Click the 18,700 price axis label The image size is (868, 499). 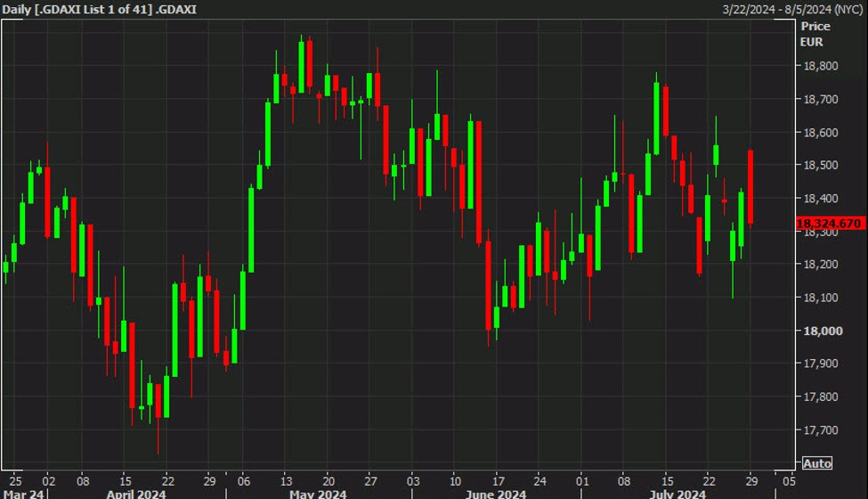click(821, 99)
